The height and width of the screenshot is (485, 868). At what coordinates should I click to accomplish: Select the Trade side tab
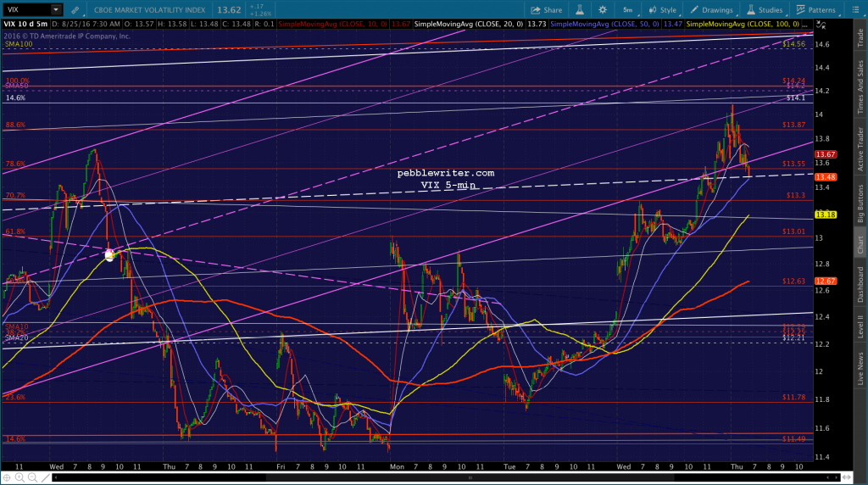click(860, 37)
